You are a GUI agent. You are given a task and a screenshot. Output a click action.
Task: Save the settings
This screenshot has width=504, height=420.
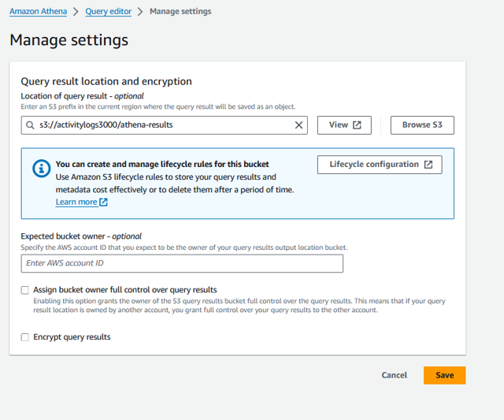click(444, 375)
